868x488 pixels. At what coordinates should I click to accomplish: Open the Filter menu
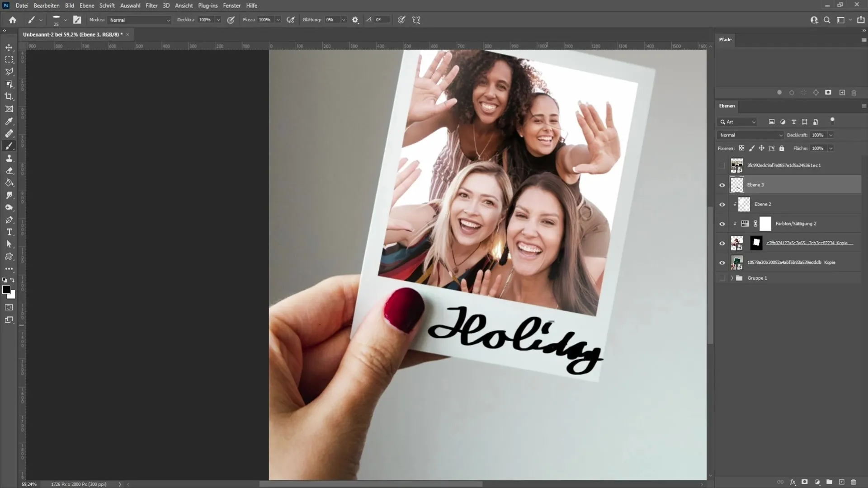coord(151,5)
